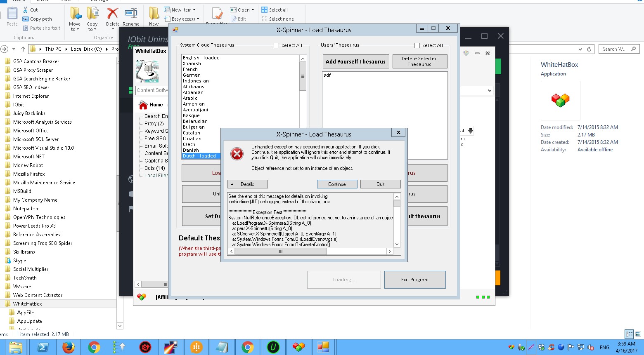The height and width of the screenshot is (355, 644).
Task: Collapse the Details section of error dialog
Action: pyautogui.click(x=247, y=184)
